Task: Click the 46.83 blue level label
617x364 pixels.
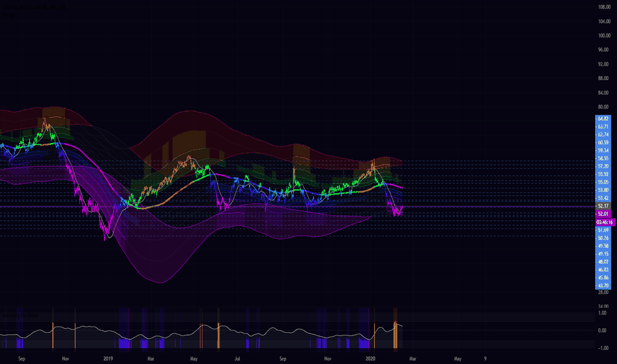Action: pyautogui.click(x=603, y=269)
